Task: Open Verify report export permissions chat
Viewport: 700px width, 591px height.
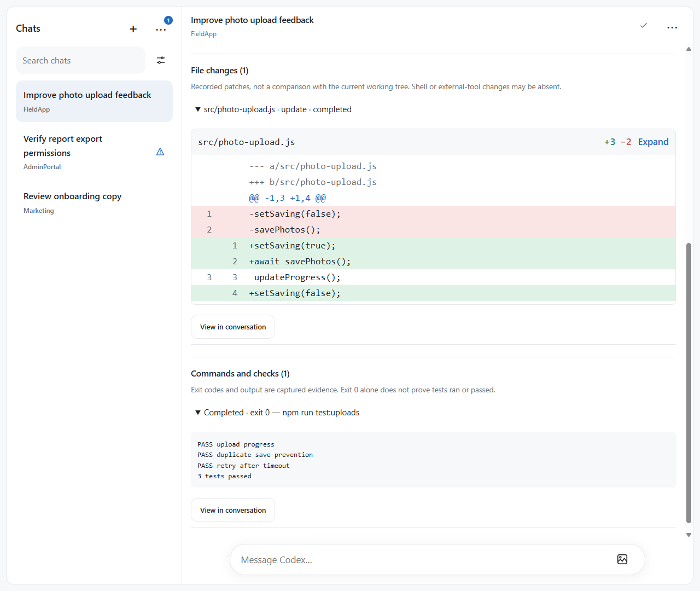Action: (x=94, y=152)
